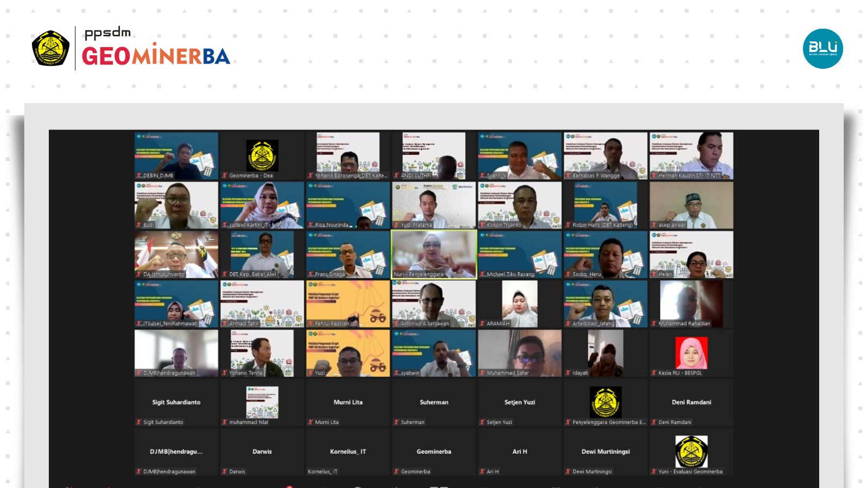The image size is (868, 488).
Task: Click the muted mic icon next to Darwis label
Action: pos(225,471)
